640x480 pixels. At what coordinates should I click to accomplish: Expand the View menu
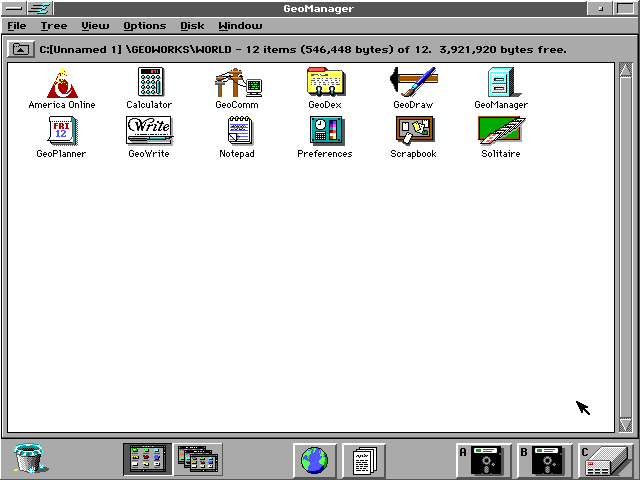click(x=95, y=26)
